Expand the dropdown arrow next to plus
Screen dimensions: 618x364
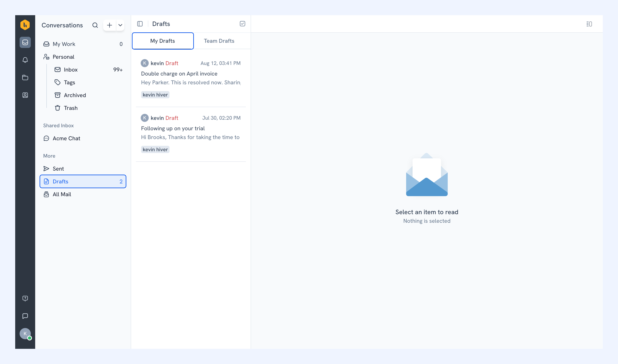point(120,25)
